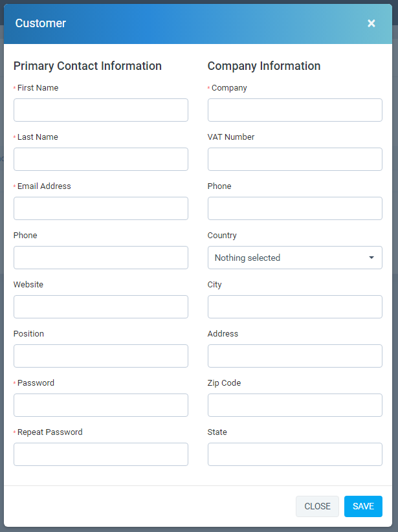Focus the First Name field

(x=101, y=110)
